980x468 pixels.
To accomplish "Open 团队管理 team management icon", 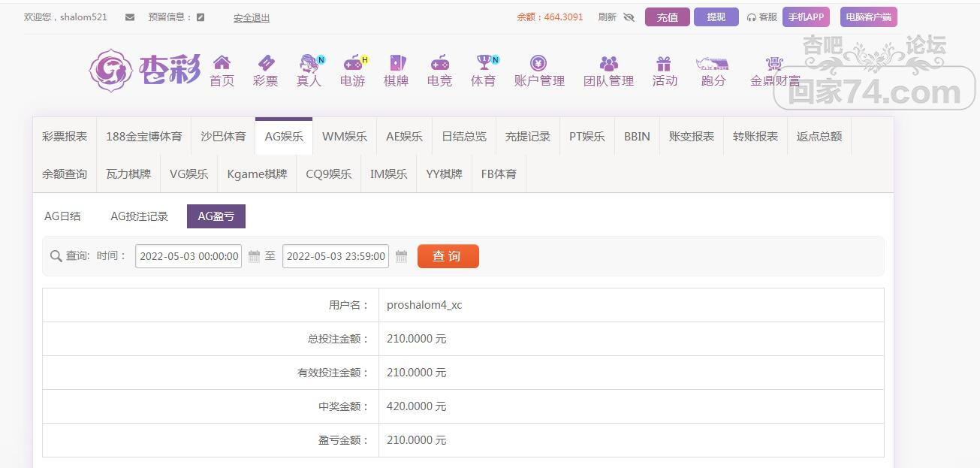I will click(608, 63).
